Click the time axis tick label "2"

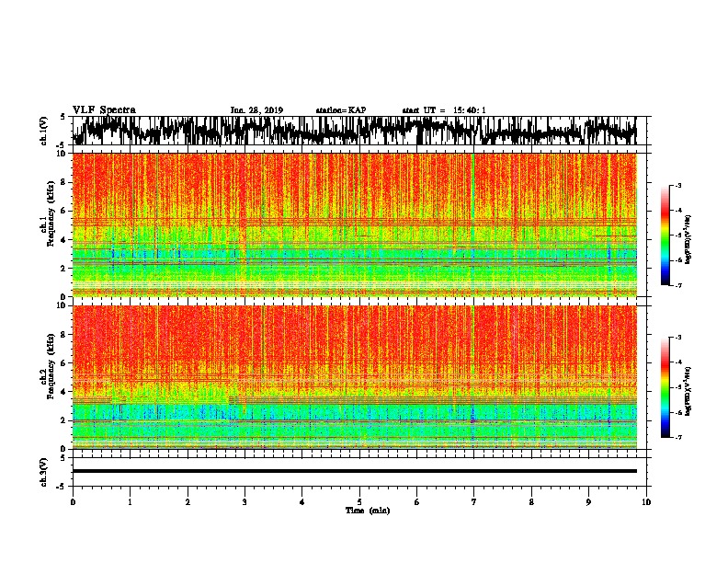click(188, 502)
